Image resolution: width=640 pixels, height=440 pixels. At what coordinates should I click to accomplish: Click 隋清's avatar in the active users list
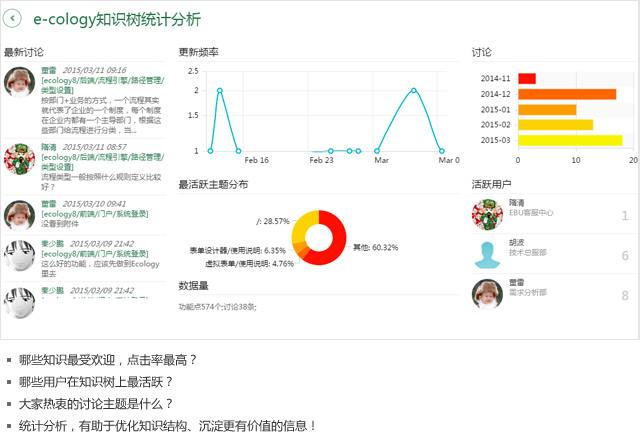click(x=488, y=214)
